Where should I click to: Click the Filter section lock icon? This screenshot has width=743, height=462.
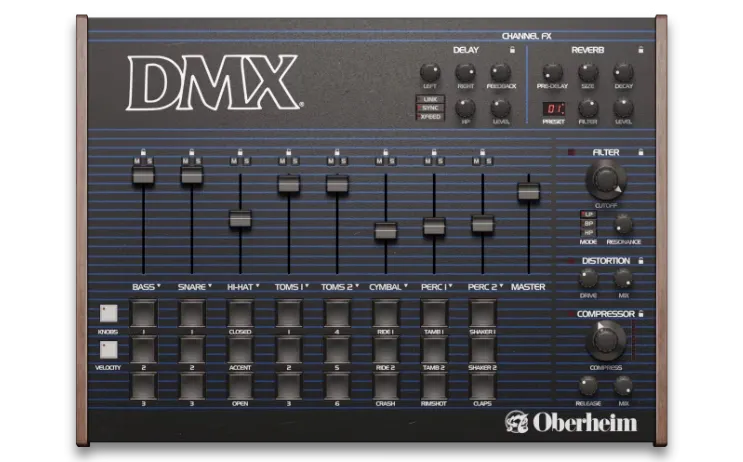pos(641,152)
